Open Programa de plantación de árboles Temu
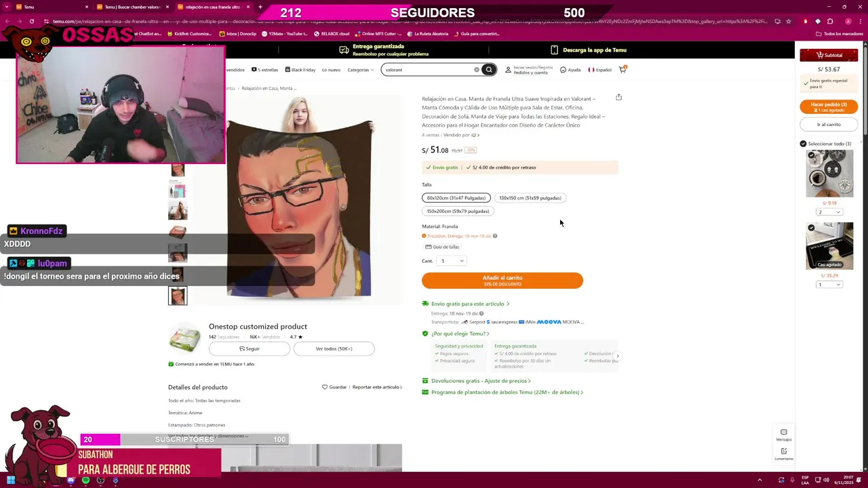The height and width of the screenshot is (488, 868). pos(502,392)
